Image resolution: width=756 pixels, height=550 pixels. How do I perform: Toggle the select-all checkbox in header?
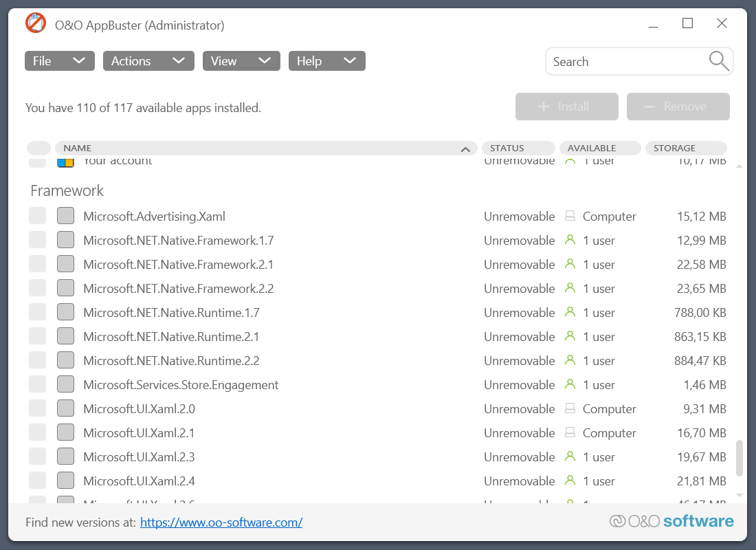point(38,148)
